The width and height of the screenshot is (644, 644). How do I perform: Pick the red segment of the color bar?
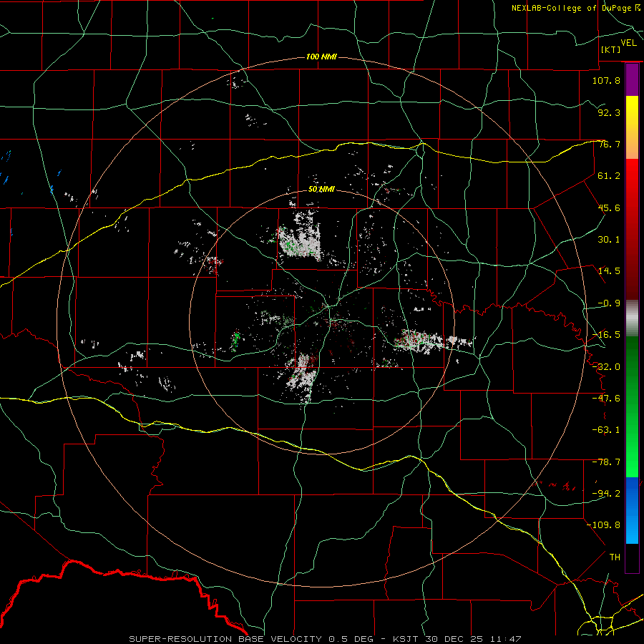pyautogui.click(x=632, y=229)
